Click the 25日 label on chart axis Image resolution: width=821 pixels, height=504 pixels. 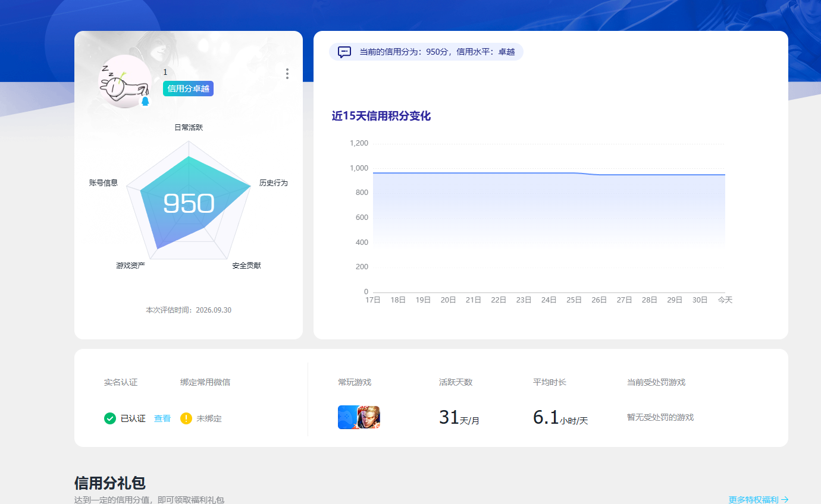tap(574, 300)
